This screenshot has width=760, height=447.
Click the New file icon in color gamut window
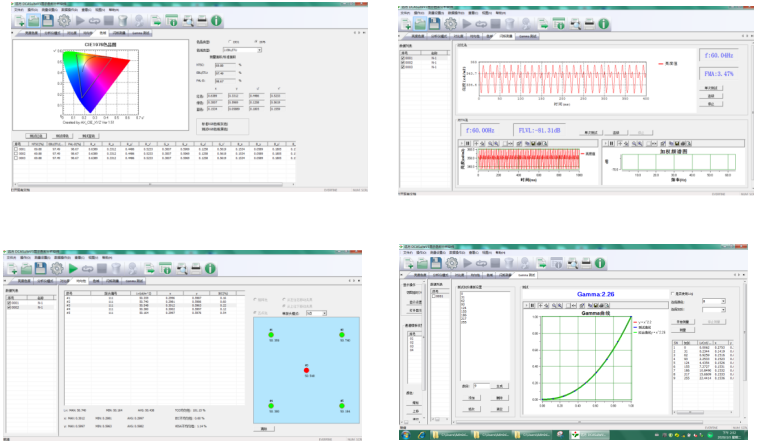click(x=19, y=21)
